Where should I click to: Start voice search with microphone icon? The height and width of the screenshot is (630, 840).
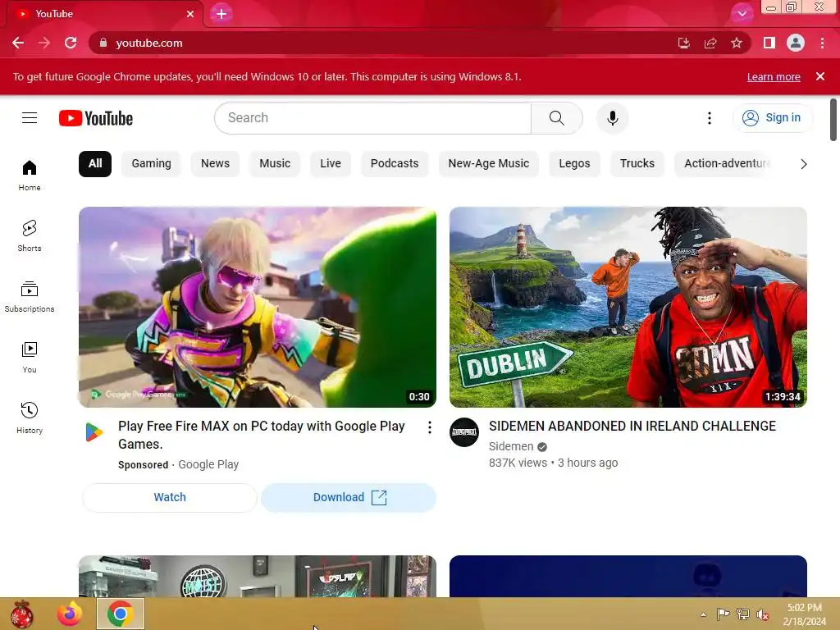pyautogui.click(x=612, y=118)
